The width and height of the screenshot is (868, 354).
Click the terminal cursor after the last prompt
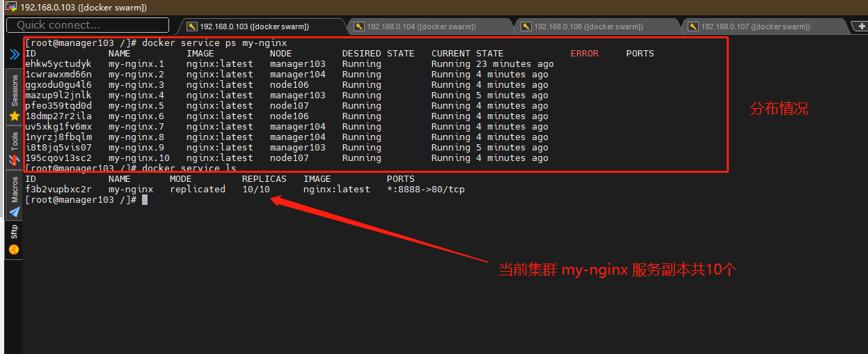tap(145, 200)
